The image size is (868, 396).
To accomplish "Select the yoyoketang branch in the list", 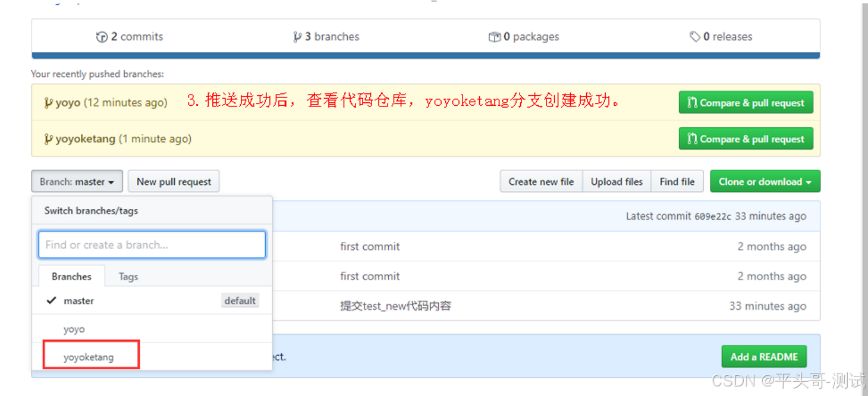I will click(152, 357).
